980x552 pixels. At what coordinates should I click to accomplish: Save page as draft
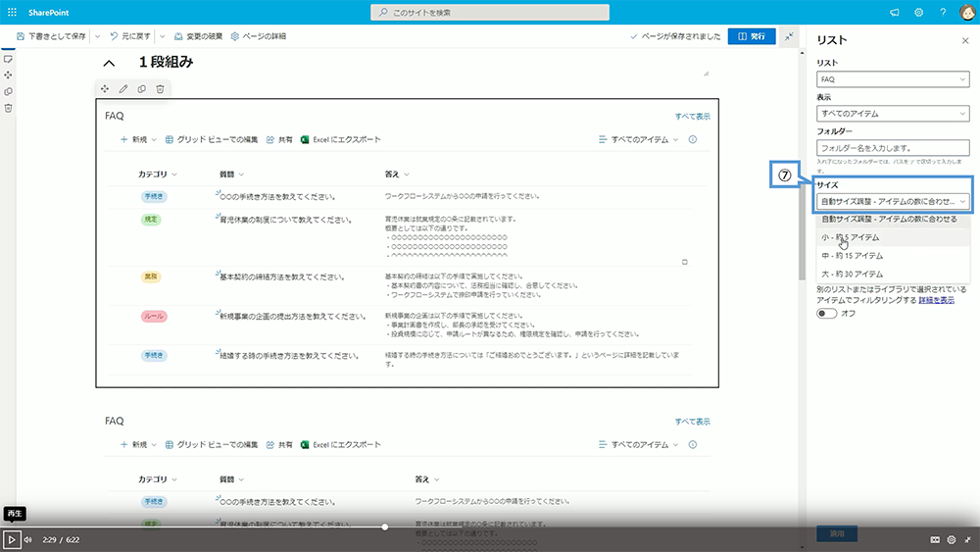click(51, 36)
